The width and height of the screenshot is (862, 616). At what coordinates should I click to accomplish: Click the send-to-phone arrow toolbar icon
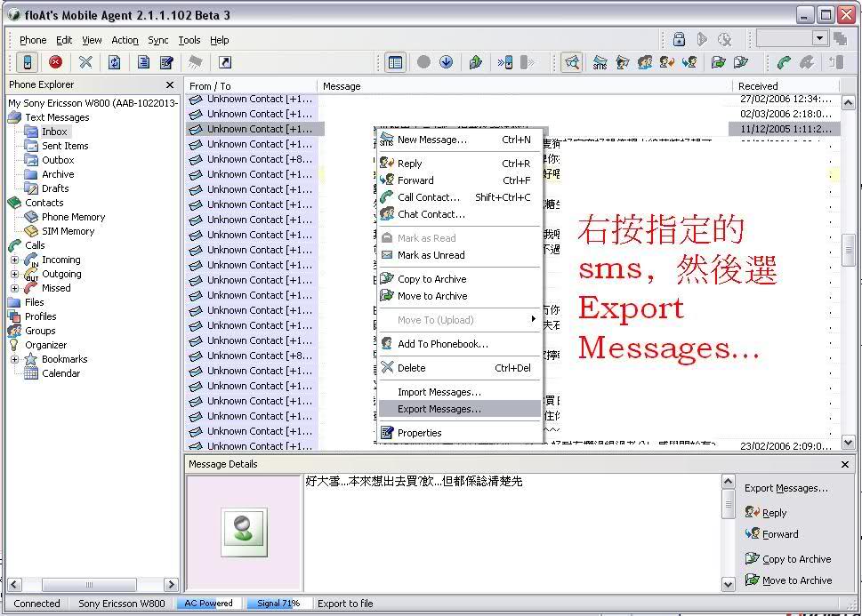pyautogui.click(x=504, y=62)
